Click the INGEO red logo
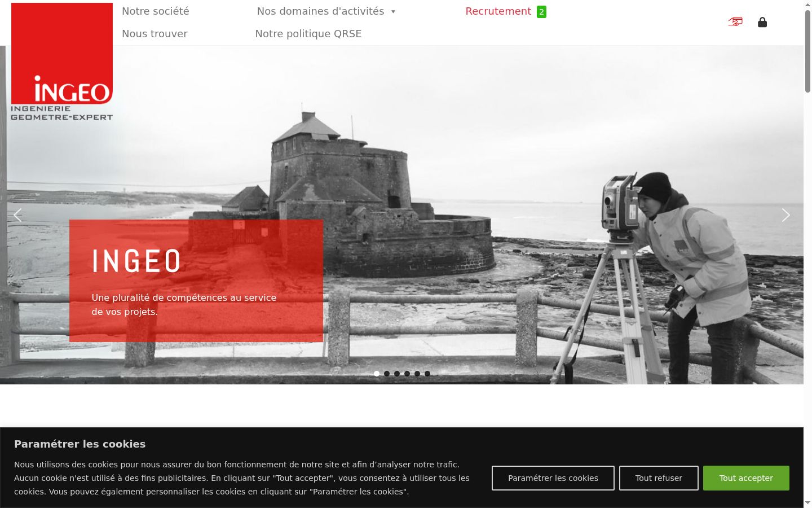Screen dimensions: 812x508 62,62
